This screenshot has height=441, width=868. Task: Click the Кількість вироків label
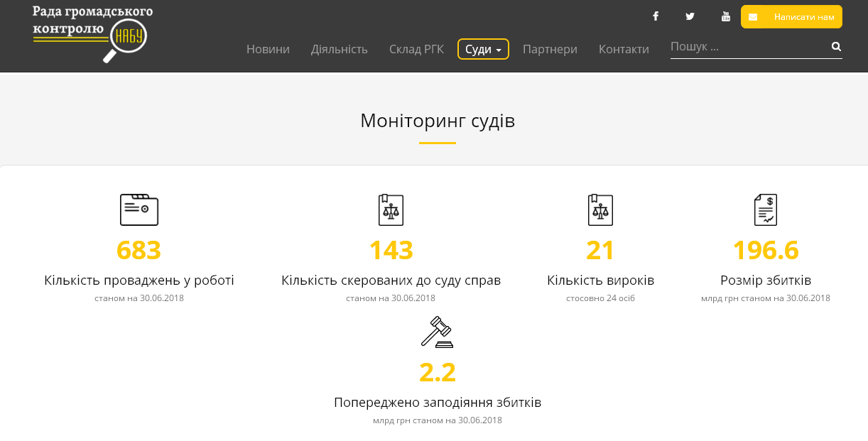(600, 281)
